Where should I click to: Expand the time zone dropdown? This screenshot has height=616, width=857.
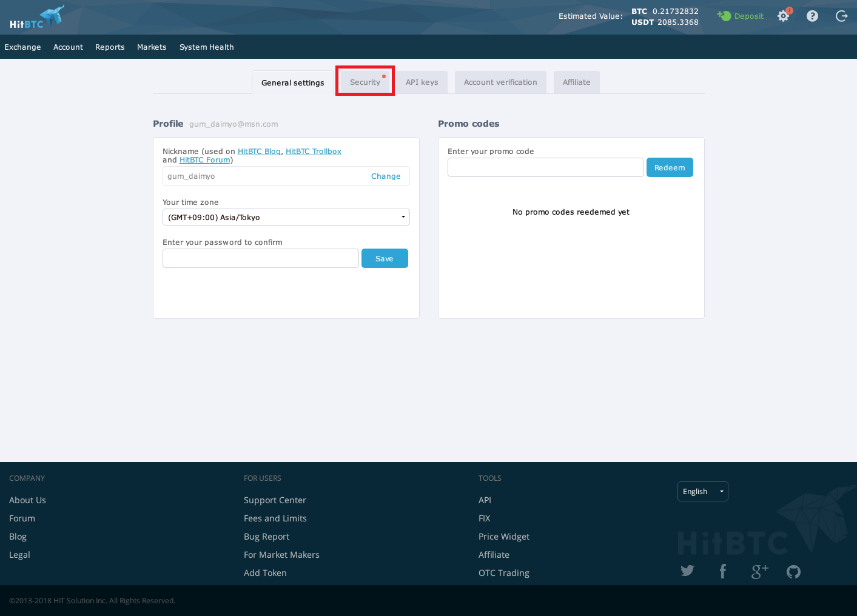pos(286,217)
